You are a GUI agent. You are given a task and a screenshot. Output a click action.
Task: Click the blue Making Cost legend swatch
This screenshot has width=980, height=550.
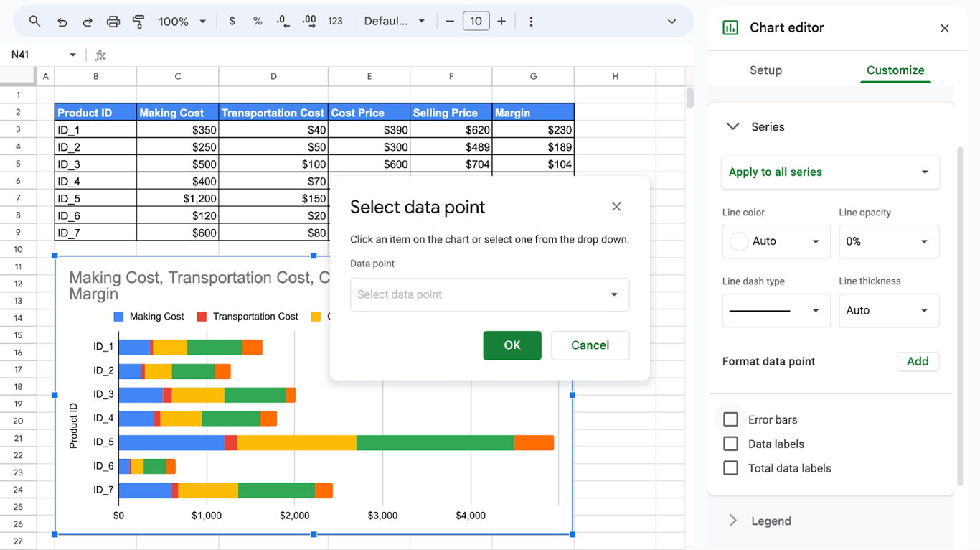pyautogui.click(x=118, y=317)
